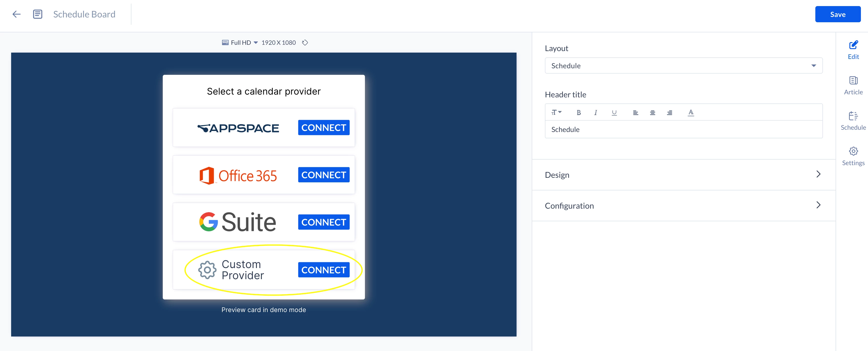Connect the Custom Provider calendar
This screenshot has width=868, height=351.
click(x=324, y=270)
